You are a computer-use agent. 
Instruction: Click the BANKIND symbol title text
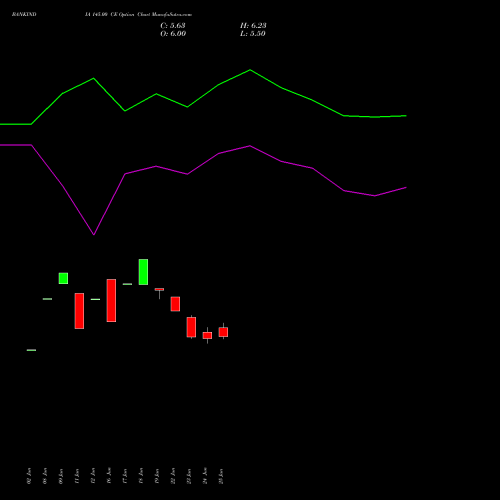click(24, 14)
